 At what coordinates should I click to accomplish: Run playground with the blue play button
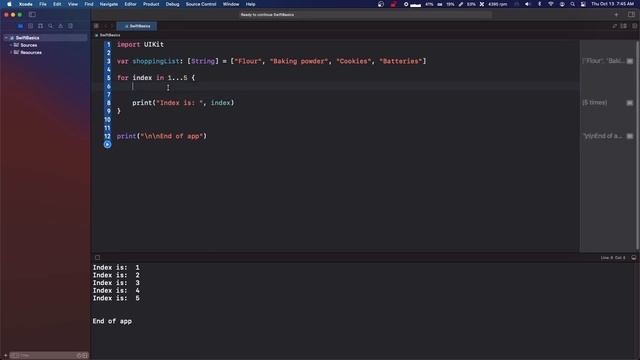[107, 144]
